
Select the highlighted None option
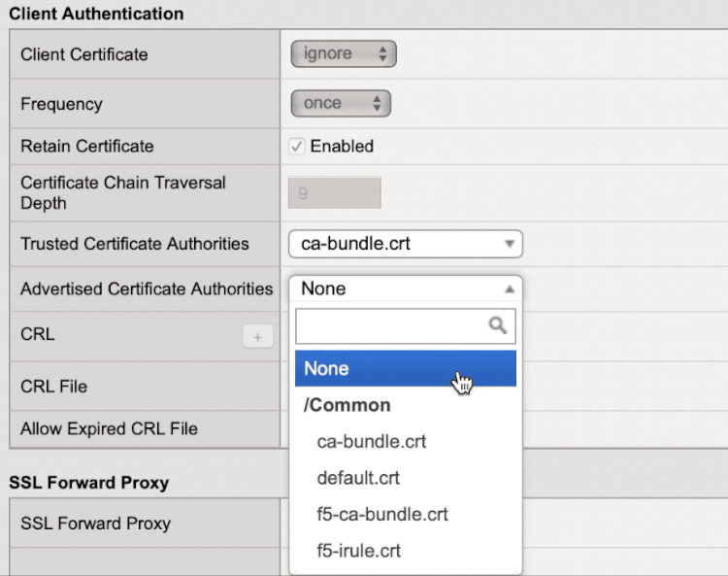click(x=405, y=368)
